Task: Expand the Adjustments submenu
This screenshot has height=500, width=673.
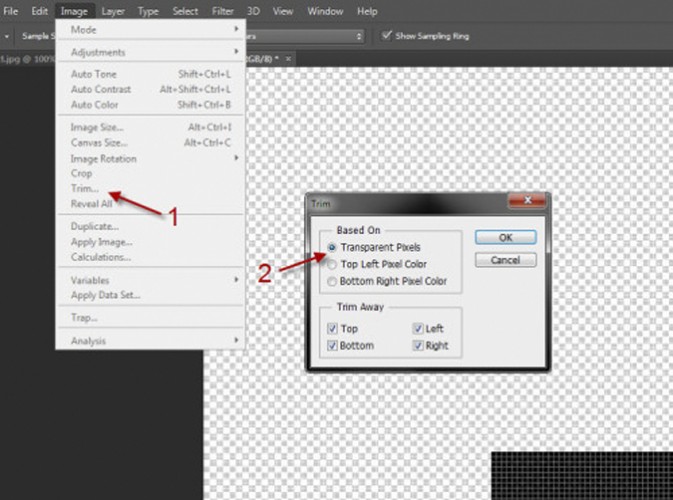Action: (150, 52)
